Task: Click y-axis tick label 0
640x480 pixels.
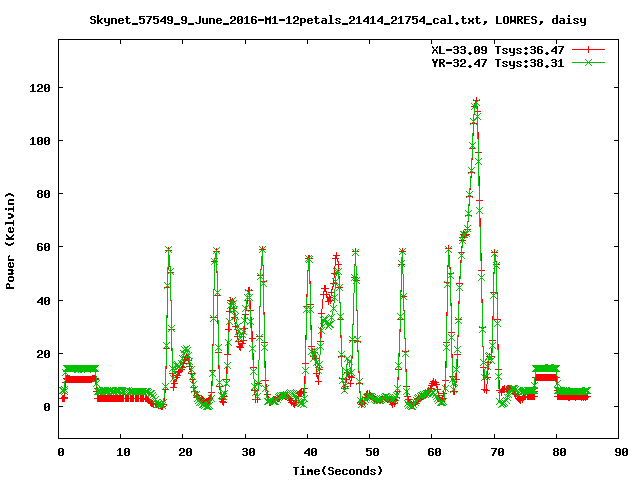Action: [47, 407]
